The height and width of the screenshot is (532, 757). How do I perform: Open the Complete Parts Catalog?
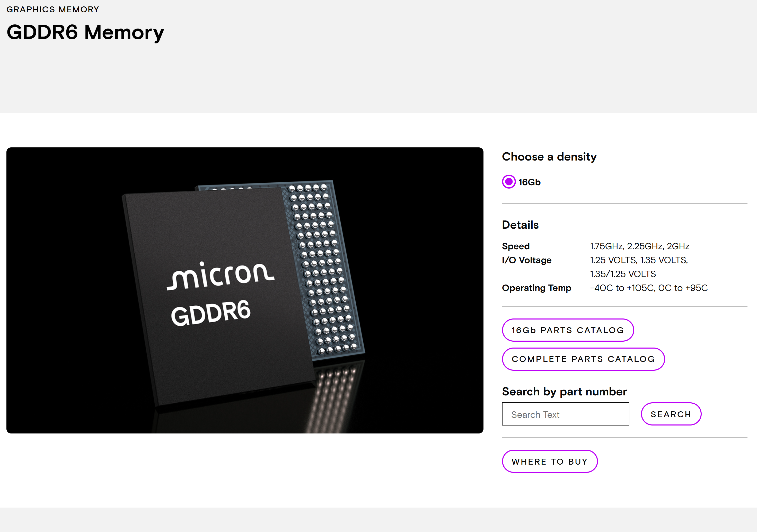583,359
